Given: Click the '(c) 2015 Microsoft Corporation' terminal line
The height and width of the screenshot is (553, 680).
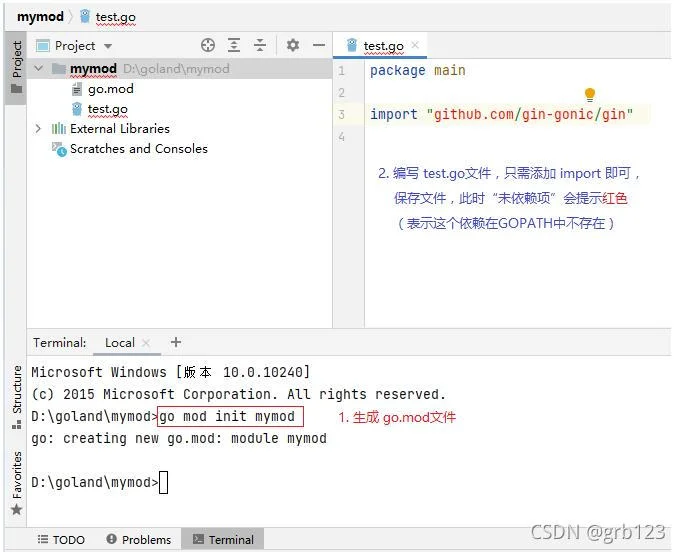Looking at the screenshot, I should tap(238, 394).
